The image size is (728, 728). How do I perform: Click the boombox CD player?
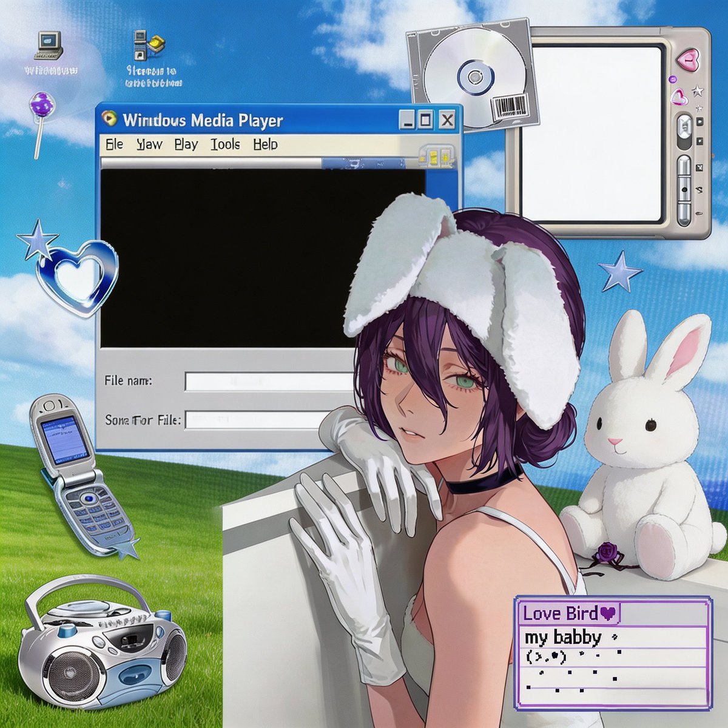[x=102, y=643]
